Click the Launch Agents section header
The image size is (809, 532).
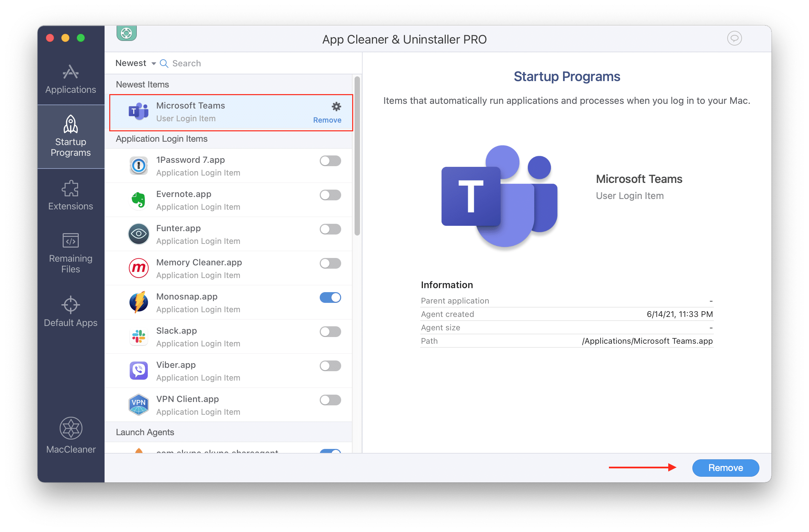point(229,432)
